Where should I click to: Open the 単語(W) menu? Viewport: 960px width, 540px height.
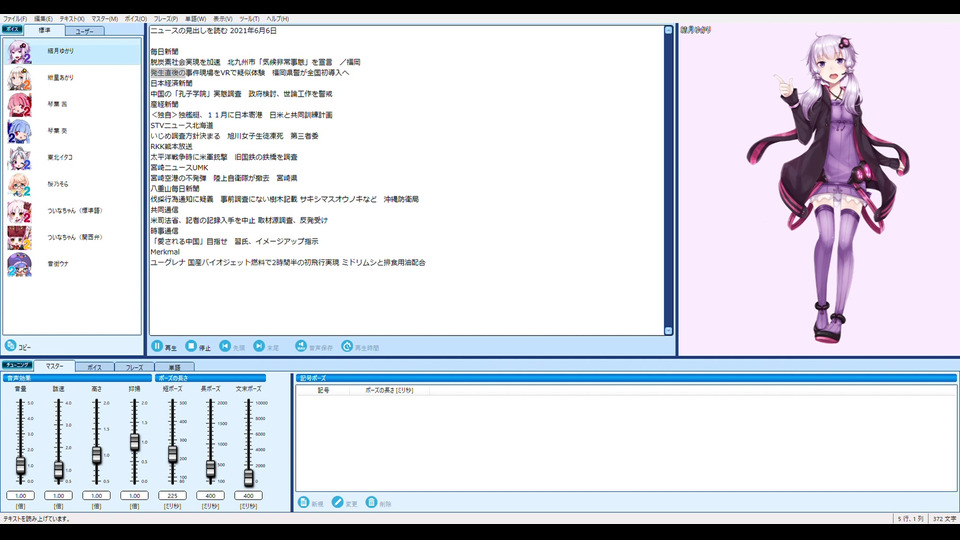[x=195, y=19]
